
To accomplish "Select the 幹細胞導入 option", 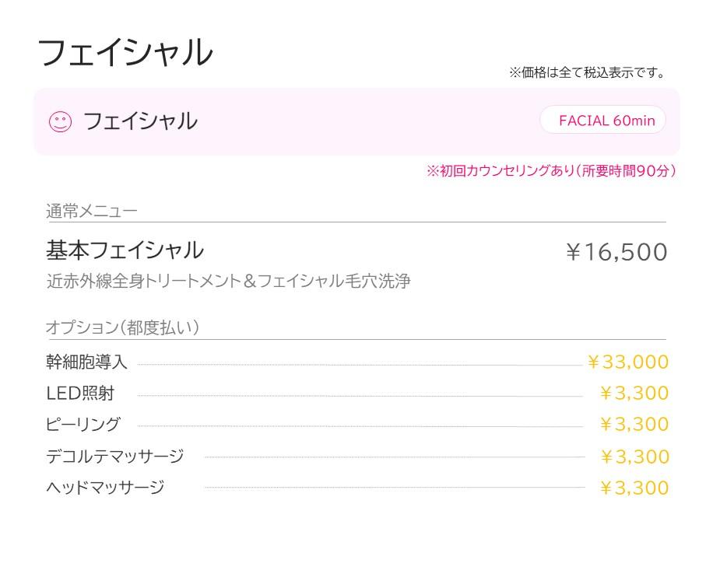I will click(86, 362).
